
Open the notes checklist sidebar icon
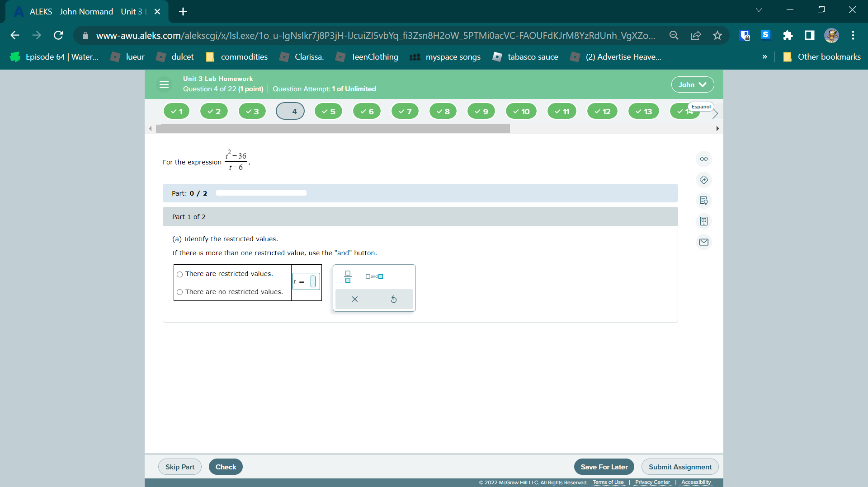(x=704, y=201)
